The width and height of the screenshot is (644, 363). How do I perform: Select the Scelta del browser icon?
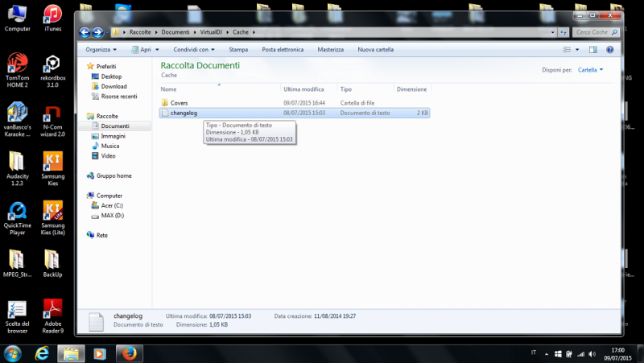coord(17,316)
